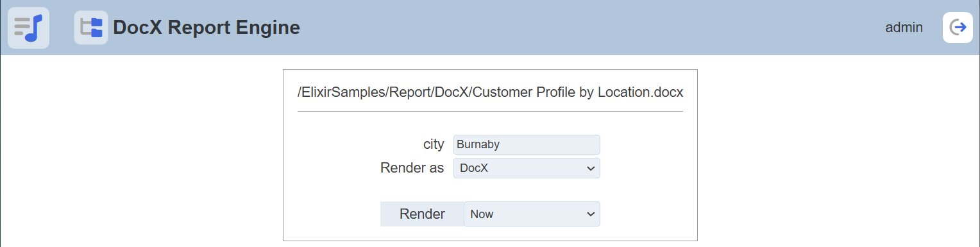
Task: Click the Render button
Action: click(422, 214)
